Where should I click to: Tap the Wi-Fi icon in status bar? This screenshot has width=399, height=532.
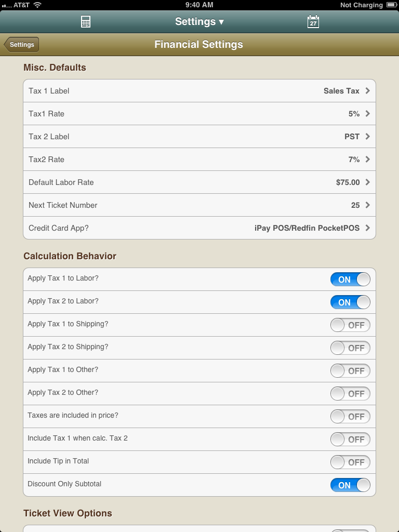37,5
